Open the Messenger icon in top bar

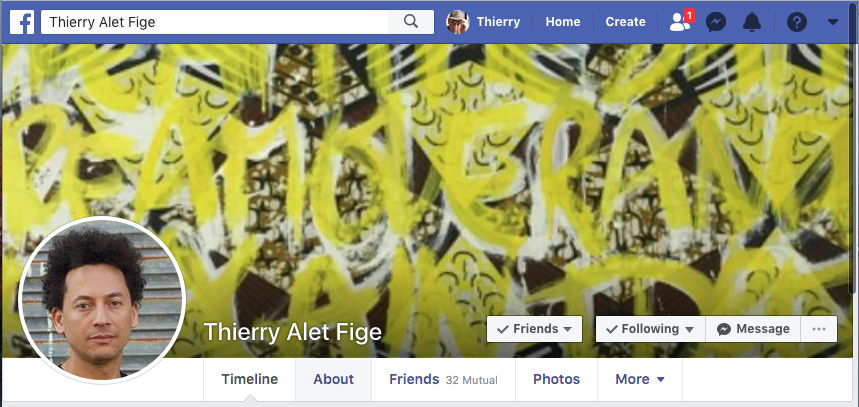(716, 22)
